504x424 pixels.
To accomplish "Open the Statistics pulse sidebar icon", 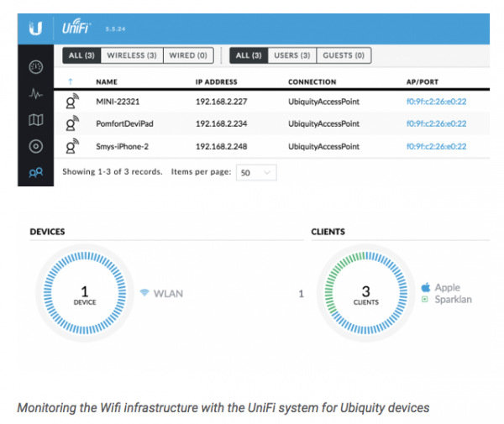I will pyautogui.click(x=34, y=94).
